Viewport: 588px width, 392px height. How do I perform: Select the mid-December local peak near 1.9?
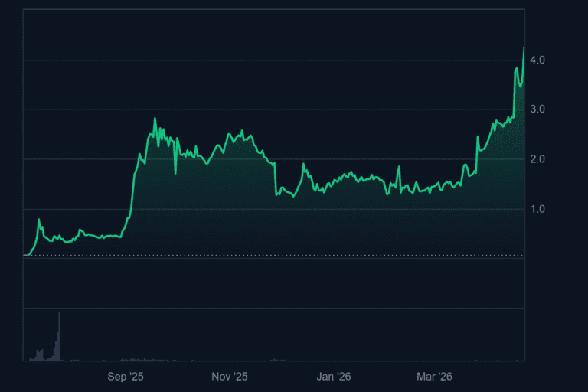(x=303, y=164)
